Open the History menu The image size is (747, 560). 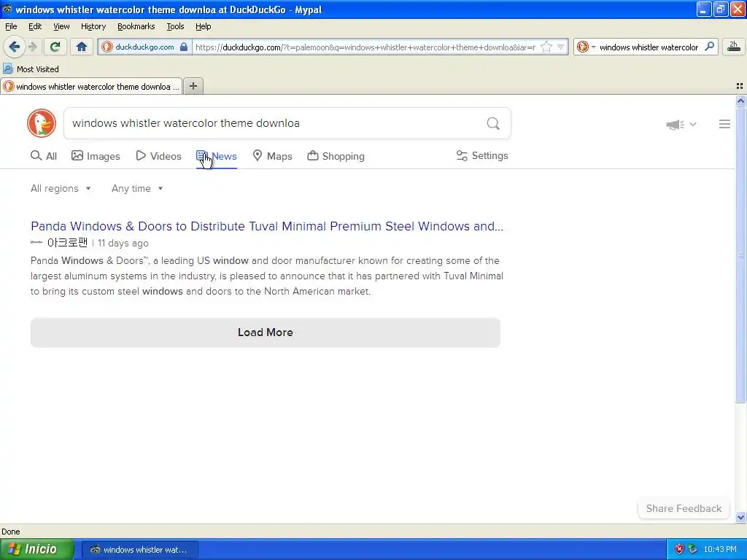[x=93, y=26]
